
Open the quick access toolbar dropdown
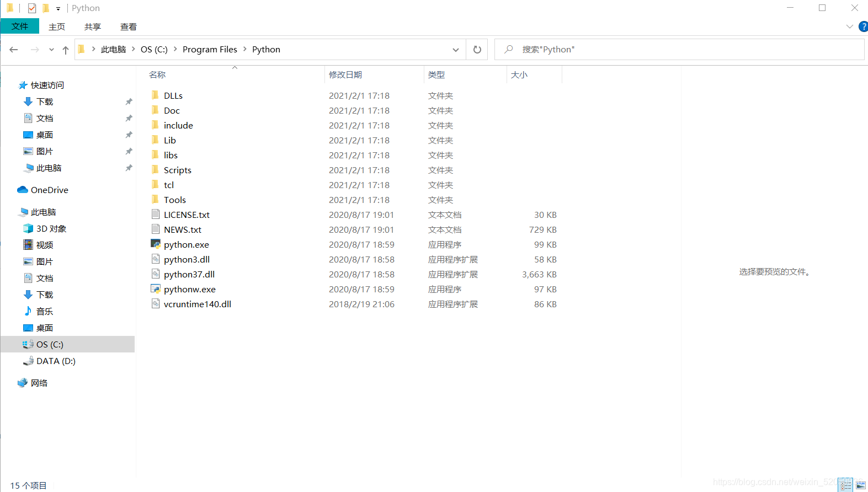click(x=58, y=9)
